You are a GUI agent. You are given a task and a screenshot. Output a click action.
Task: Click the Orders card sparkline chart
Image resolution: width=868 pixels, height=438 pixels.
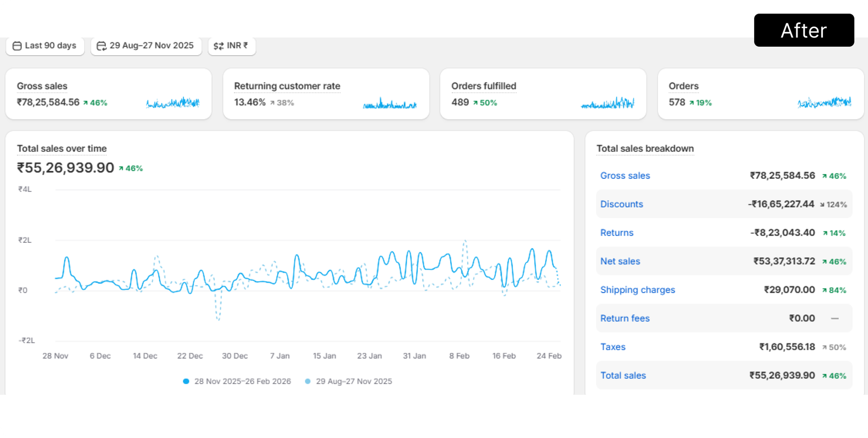pyautogui.click(x=824, y=102)
